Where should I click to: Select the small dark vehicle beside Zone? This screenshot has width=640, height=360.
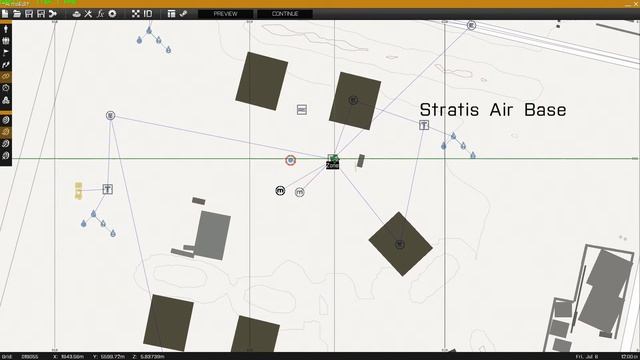point(360,161)
